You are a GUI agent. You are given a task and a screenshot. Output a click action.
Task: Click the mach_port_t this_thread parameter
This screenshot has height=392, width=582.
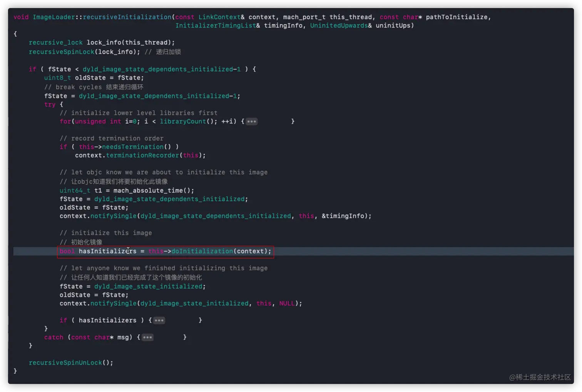click(328, 17)
